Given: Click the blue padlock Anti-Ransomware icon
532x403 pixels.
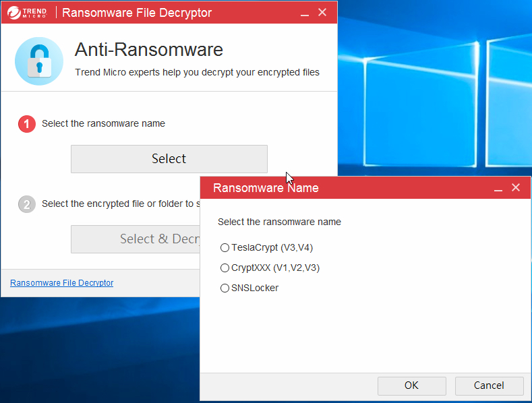Looking at the screenshot, I should (x=39, y=61).
